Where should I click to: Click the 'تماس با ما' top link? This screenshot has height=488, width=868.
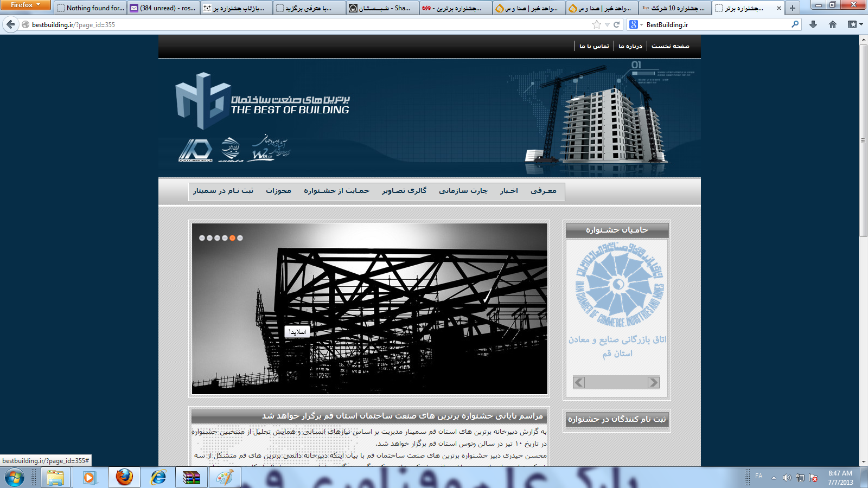[x=594, y=46]
